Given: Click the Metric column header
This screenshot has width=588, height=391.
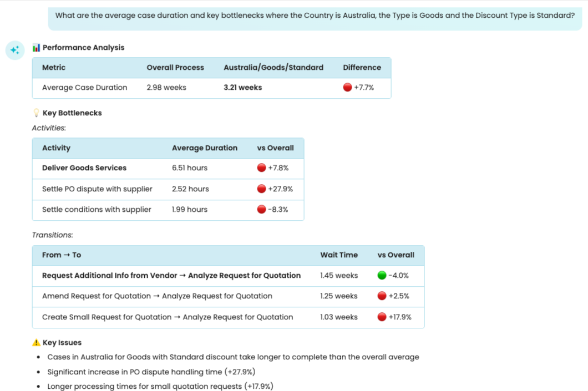Looking at the screenshot, I should (54, 68).
